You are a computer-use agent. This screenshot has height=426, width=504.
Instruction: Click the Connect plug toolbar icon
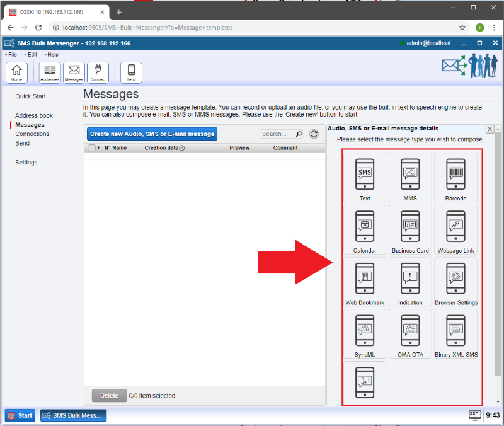tap(98, 72)
